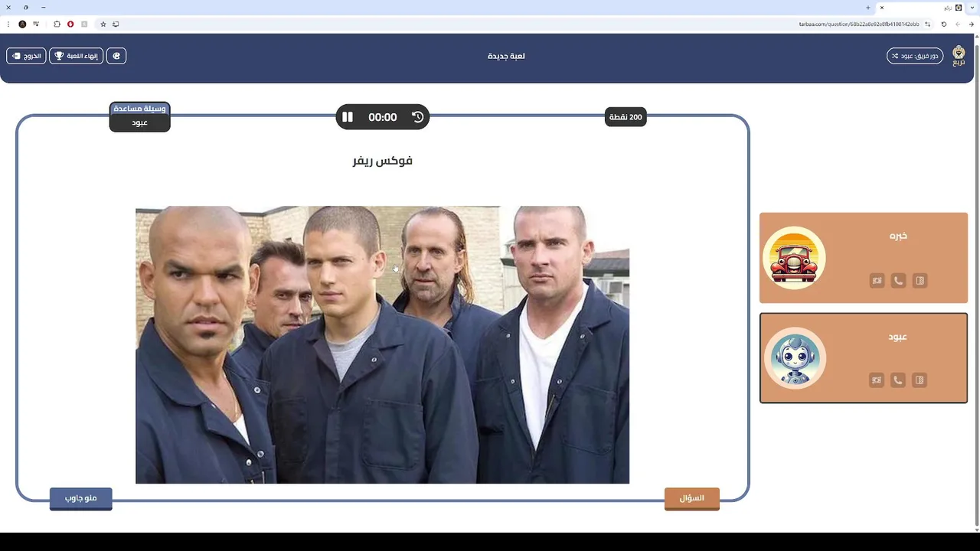Click the rightmost panel lifeline icon of خبره team
Viewport: 980px width, 551px height.
[920, 281]
